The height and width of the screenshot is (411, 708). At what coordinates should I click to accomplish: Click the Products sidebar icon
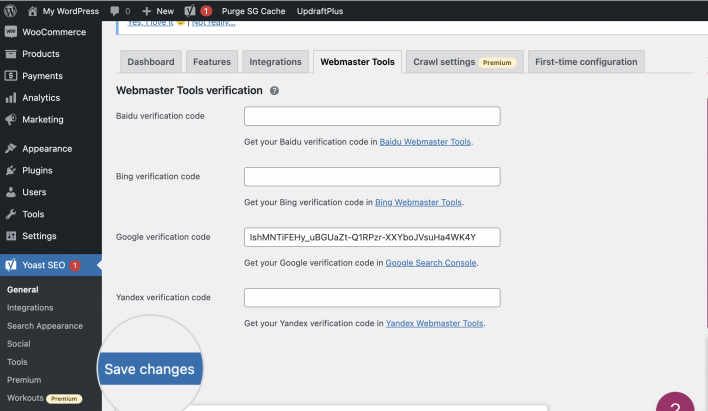(x=11, y=54)
